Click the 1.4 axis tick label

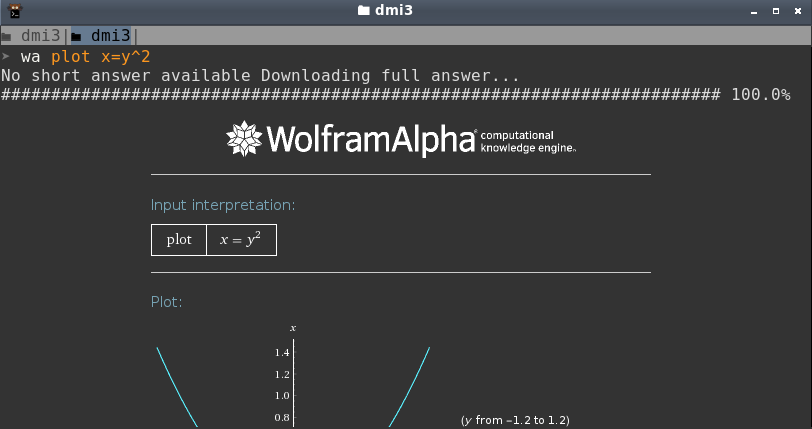pos(282,353)
